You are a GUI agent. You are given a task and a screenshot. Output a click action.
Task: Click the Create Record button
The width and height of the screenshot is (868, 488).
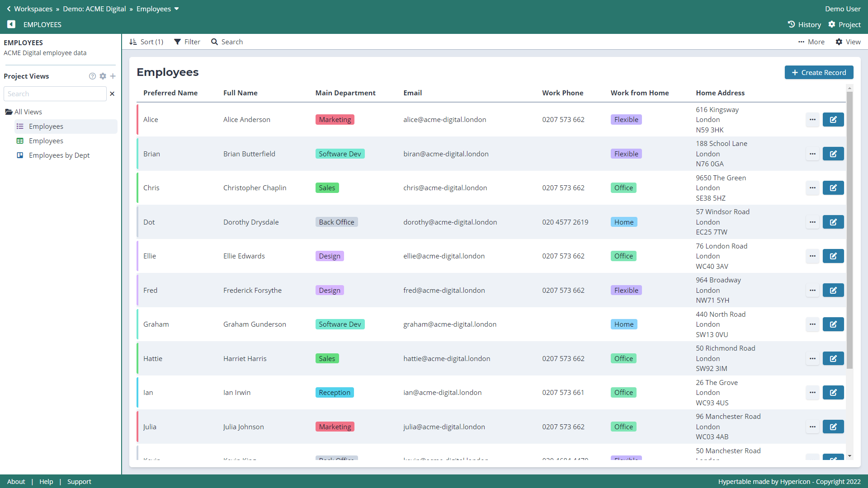(x=819, y=72)
